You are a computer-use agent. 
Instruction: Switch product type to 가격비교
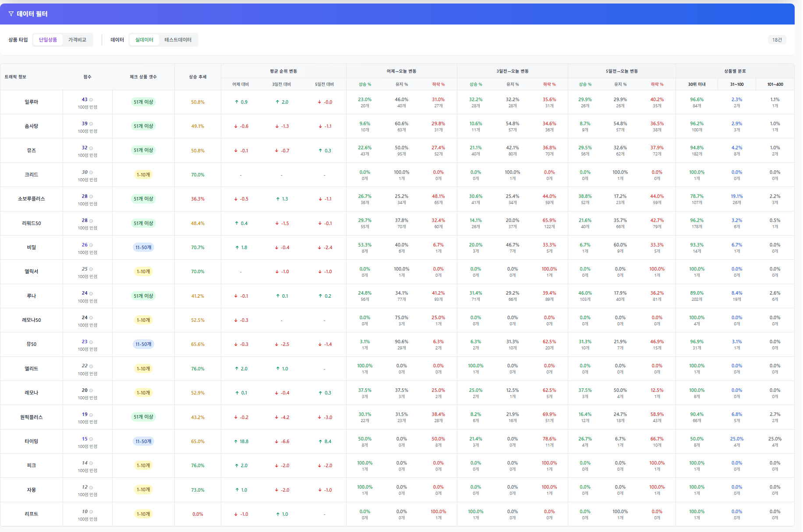[77, 40]
